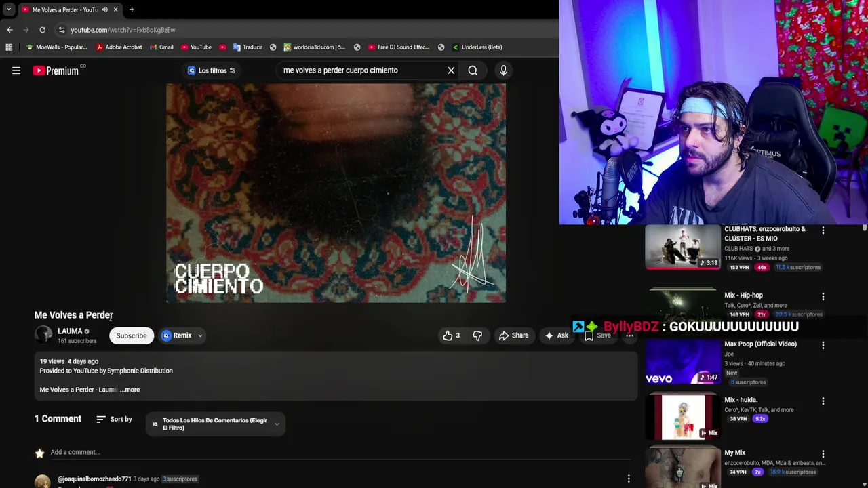Open Free DJ Sound Effects bookmark
This screenshot has height=488, width=868.
pyautogui.click(x=398, y=47)
